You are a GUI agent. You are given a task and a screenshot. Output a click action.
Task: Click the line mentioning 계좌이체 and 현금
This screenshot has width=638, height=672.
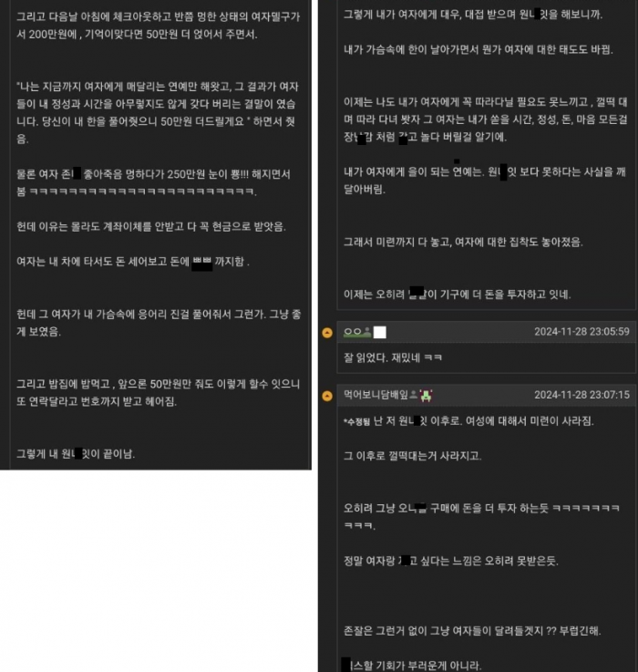pyautogui.click(x=150, y=226)
